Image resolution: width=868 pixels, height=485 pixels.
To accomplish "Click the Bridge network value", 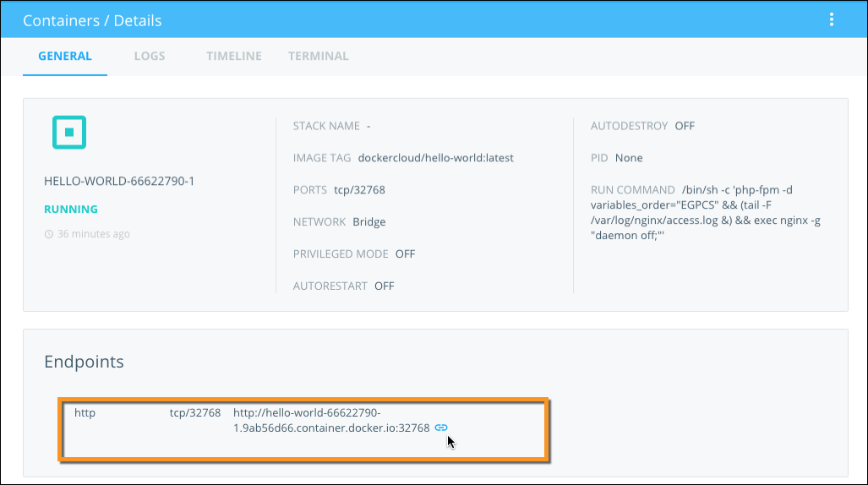I will click(x=368, y=222).
